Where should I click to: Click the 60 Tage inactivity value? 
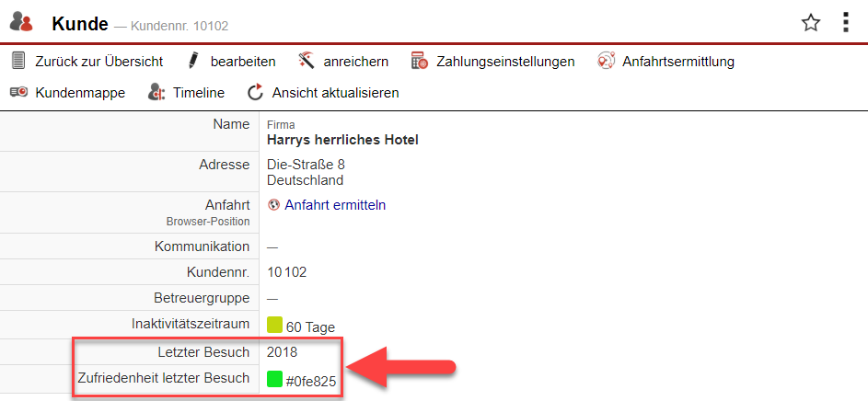(x=310, y=327)
